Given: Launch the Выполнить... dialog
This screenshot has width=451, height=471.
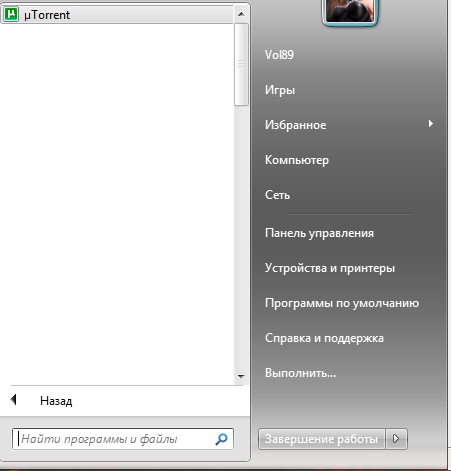Looking at the screenshot, I should [x=300, y=373].
